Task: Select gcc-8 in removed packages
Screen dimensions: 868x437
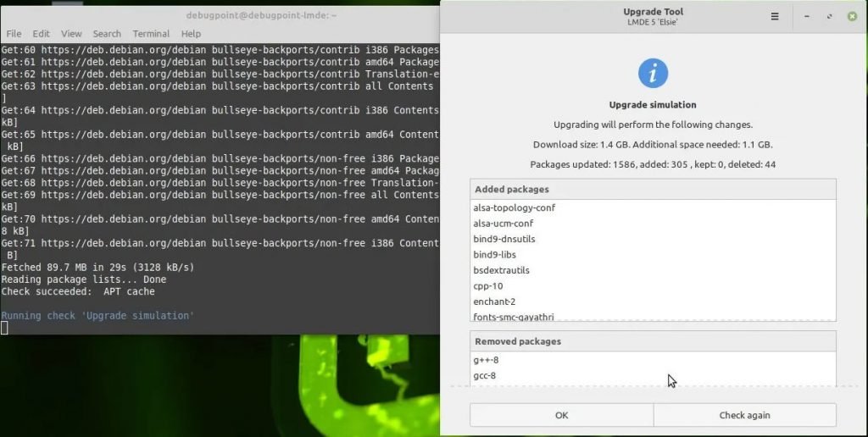Action: [654, 376]
